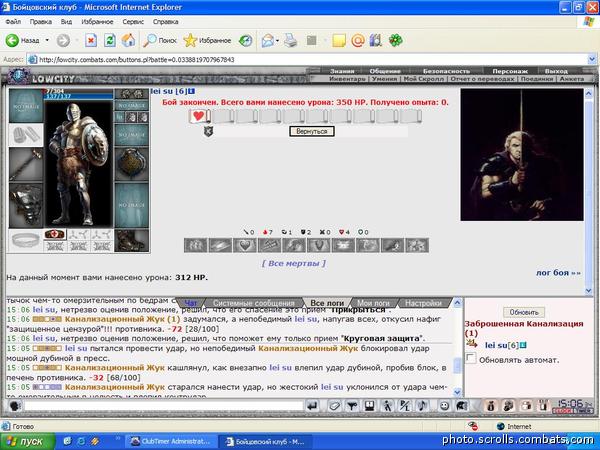Click the boots equipment slot

tap(131, 240)
